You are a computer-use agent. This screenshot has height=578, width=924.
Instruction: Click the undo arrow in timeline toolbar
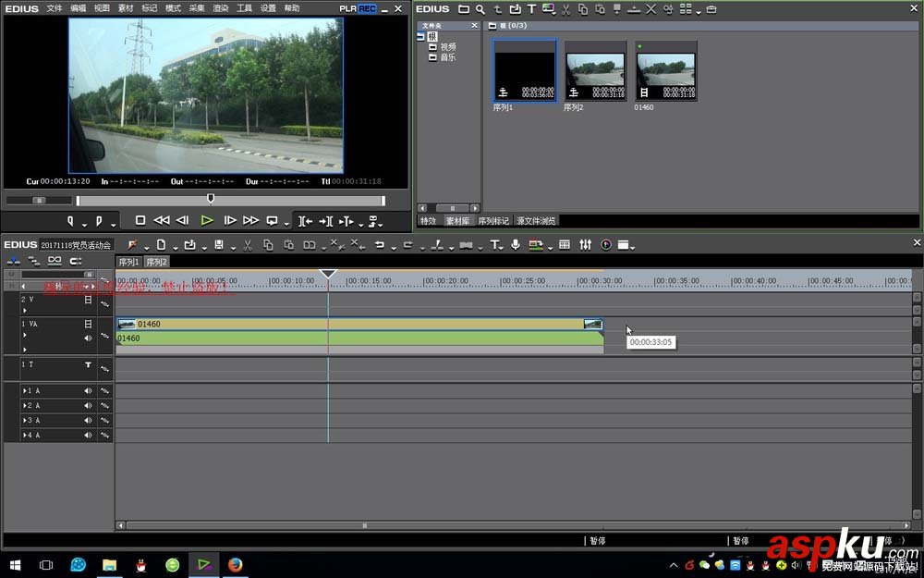pyautogui.click(x=380, y=245)
